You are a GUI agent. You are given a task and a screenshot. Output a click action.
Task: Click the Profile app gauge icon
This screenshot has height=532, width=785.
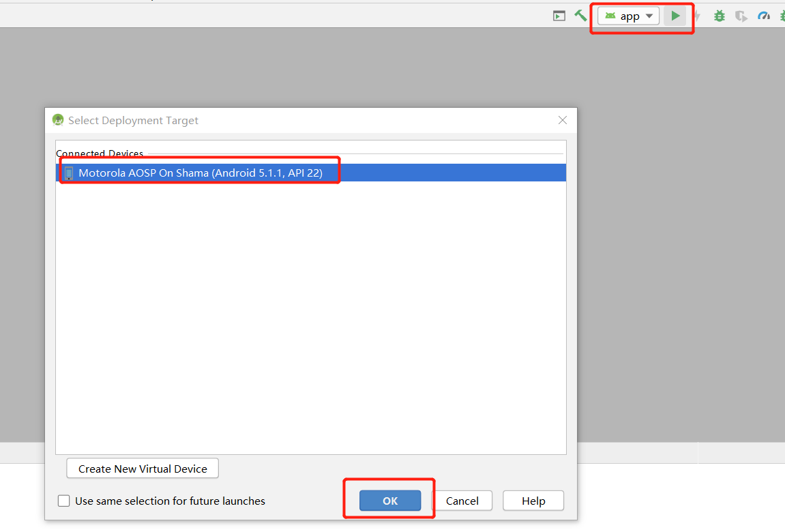tap(763, 16)
